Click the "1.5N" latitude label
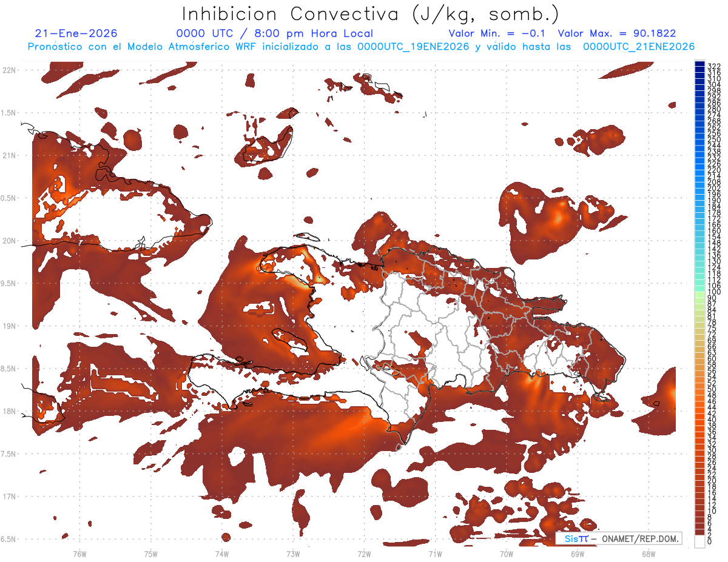This screenshot has width=728, height=562. coord(9,113)
